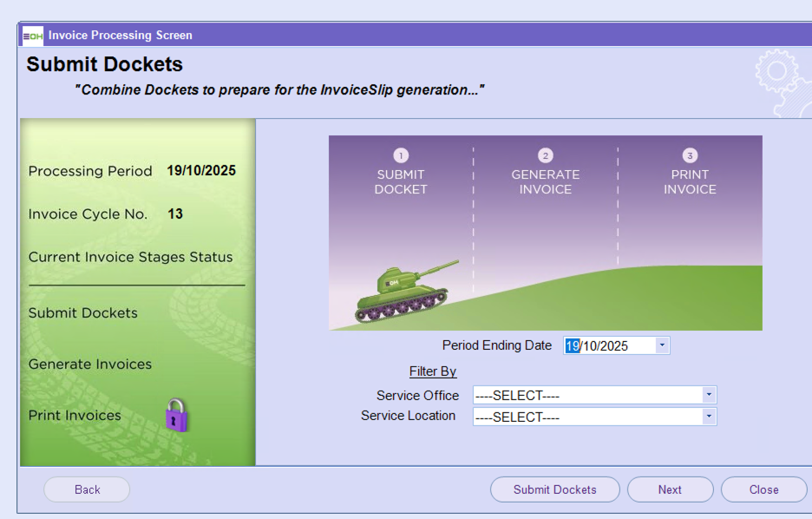812x519 pixels.
Task: Click the GENERATE INVOICE step label in the banner
Action: [x=545, y=181]
